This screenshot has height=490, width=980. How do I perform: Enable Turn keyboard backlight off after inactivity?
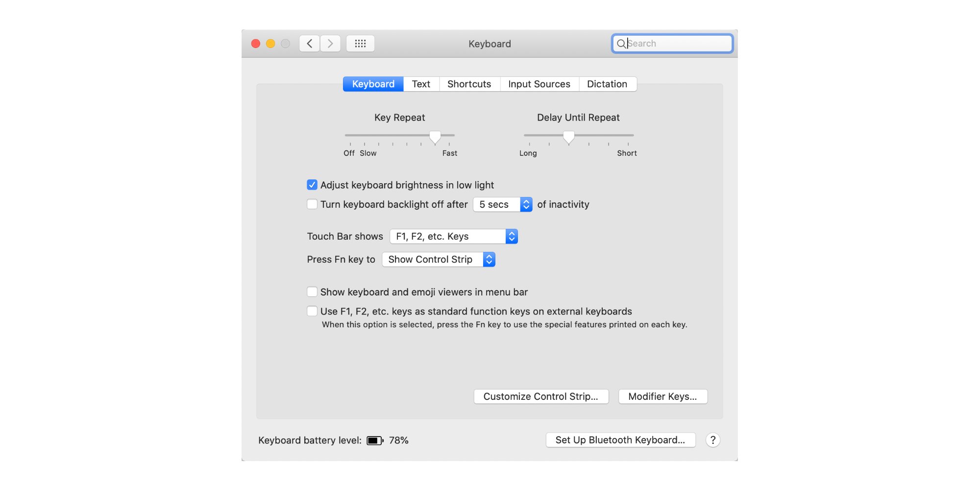(312, 204)
